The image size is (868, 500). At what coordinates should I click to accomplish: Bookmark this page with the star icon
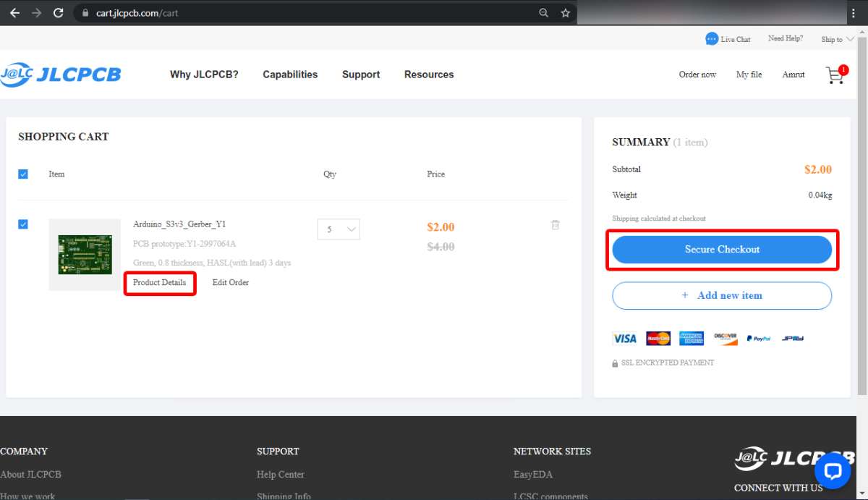pyautogui.click(x=566, y=13)
